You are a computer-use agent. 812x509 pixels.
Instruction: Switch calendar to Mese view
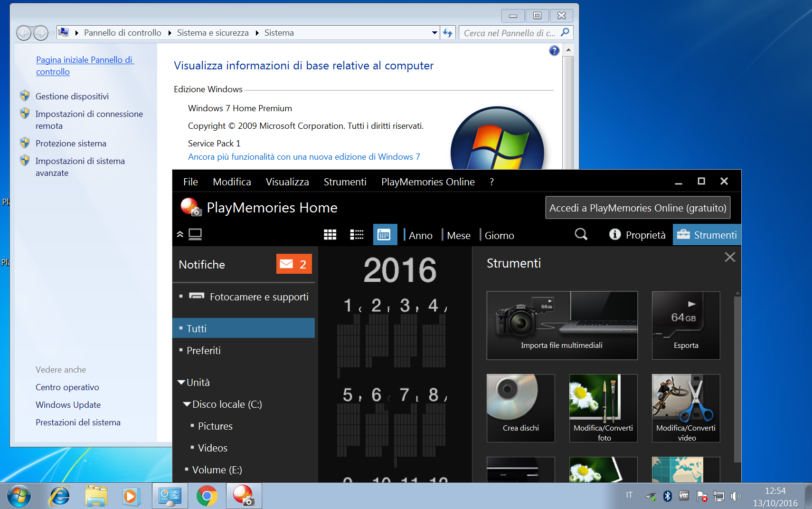click(x=457, y=235)
